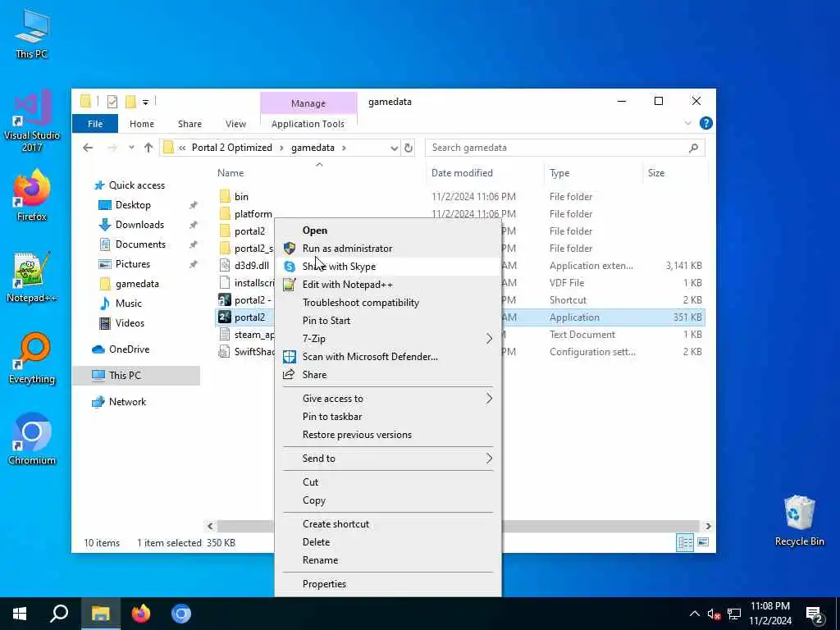
Task: Select Restore previous versions
Action: (388, 435)
